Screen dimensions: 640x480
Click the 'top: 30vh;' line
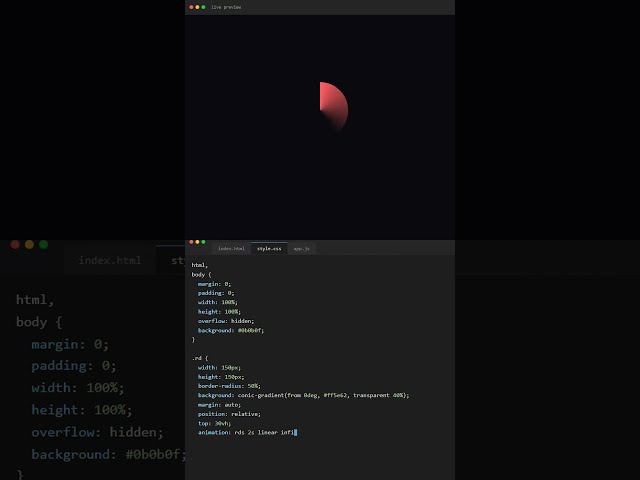(x=214, y=424)
